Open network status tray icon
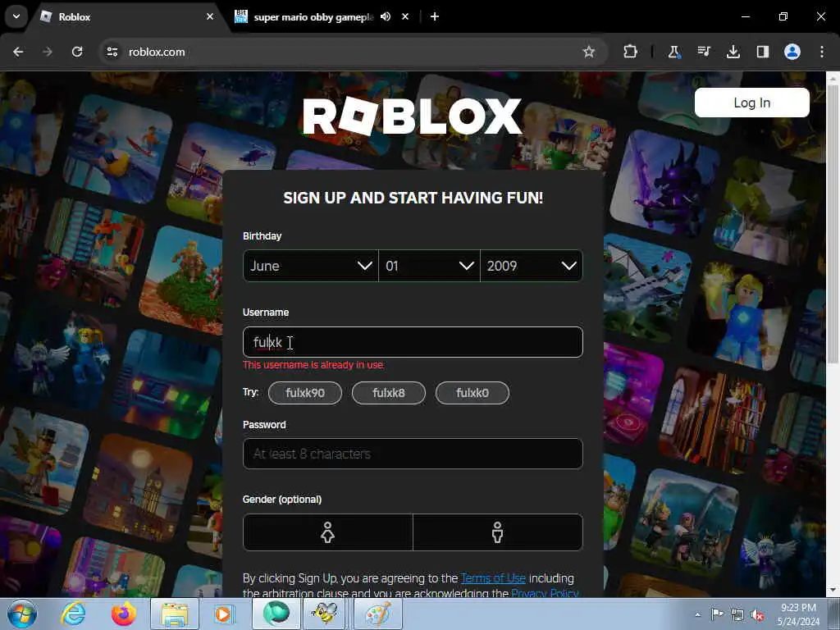 tap(737, 615)
